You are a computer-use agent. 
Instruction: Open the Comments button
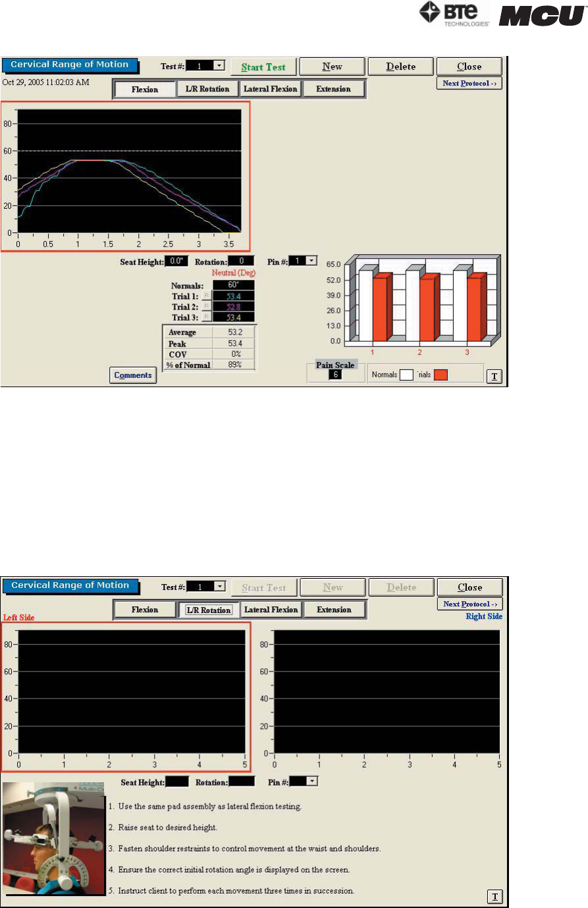tap(133, 375)
